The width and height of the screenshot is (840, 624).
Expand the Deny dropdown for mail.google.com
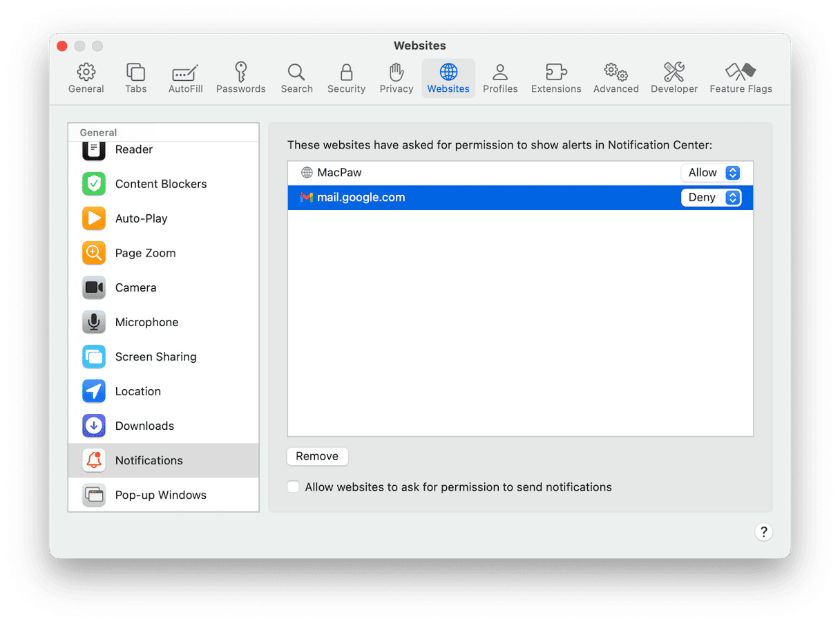711,198
